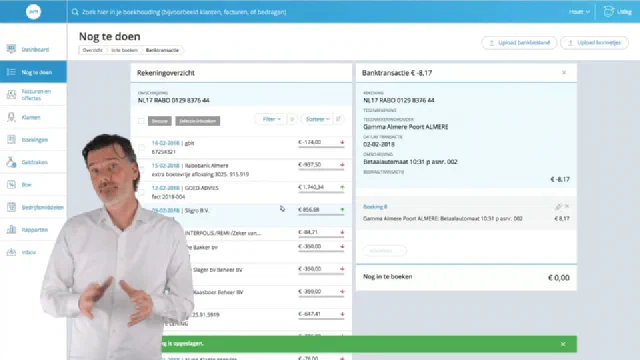
Task: Click the Geldzaken icon
Action: [x=11, y=162]
